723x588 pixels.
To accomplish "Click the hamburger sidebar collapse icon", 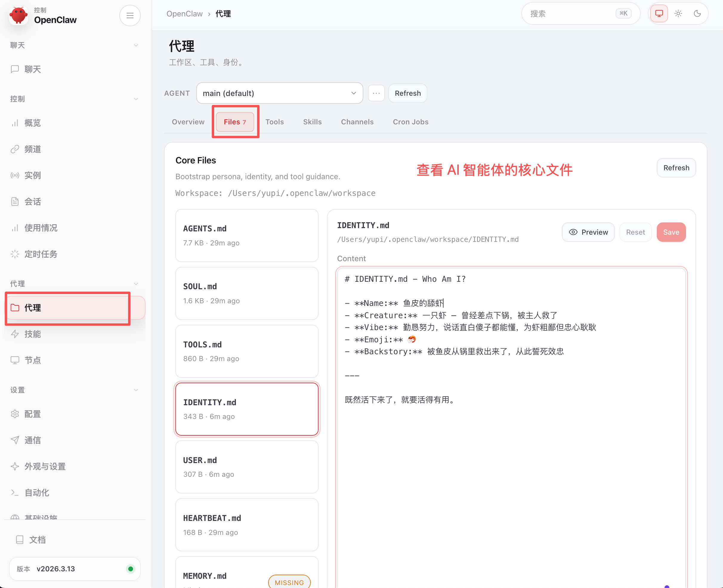I will [130, 16].
